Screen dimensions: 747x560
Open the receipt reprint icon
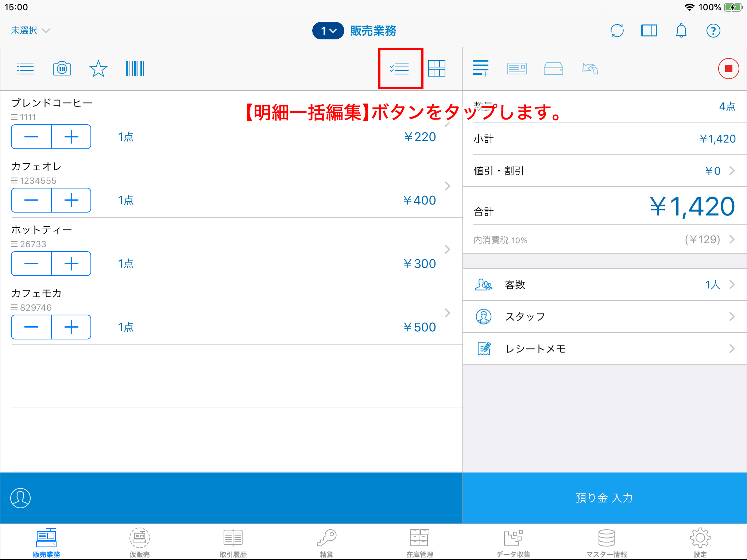point(517,68)
